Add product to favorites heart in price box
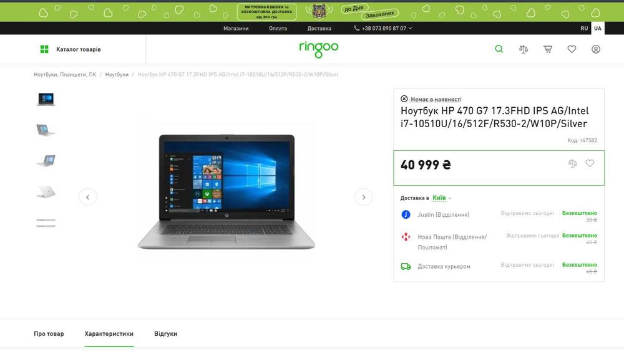The width and height of the screenshot is (624, 364). point(590,163)
